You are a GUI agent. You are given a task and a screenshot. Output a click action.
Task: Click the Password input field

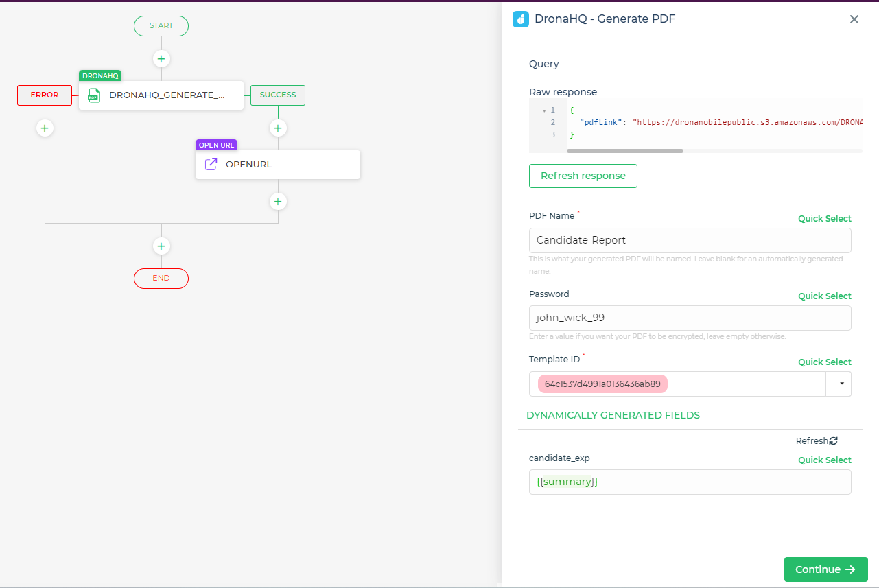point(690,318)
